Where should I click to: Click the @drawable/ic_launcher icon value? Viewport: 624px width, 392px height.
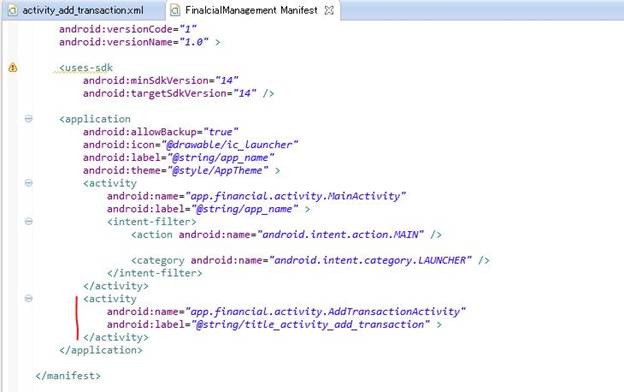(x=230, y=144)
